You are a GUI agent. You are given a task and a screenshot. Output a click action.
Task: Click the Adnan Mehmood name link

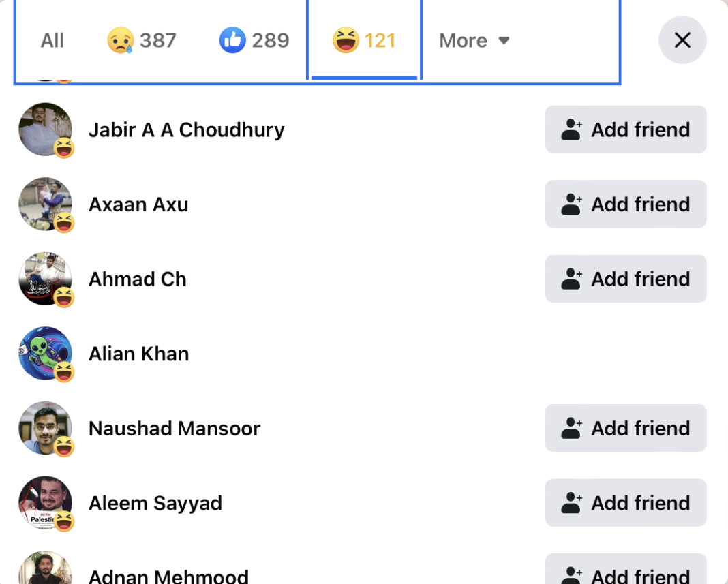point(168,577)
